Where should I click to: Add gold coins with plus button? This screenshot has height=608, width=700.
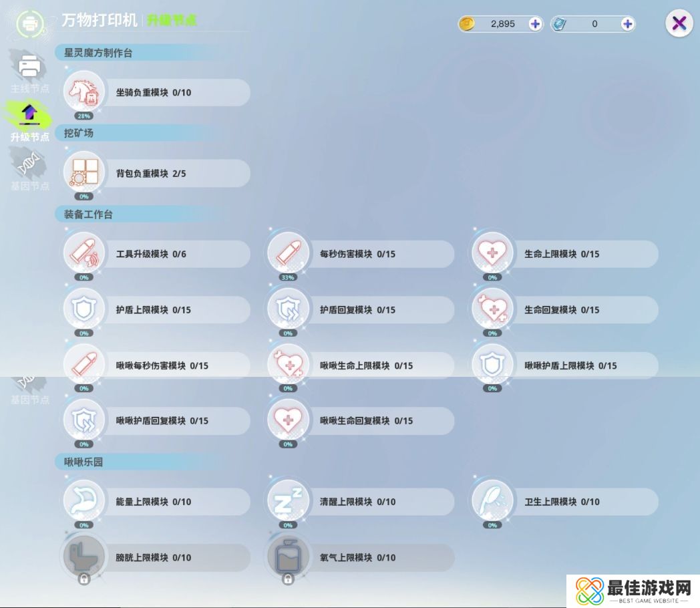[535, 24]
